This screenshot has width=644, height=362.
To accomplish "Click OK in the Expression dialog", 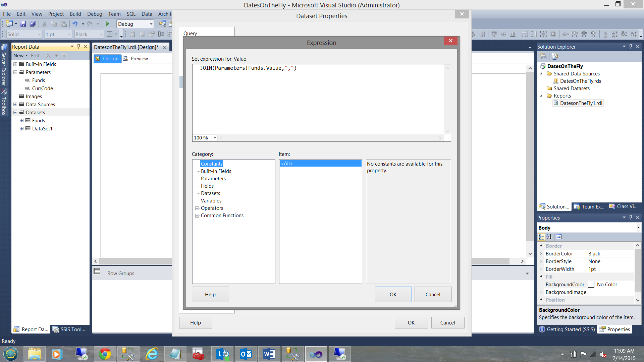I will coord(393,294).
